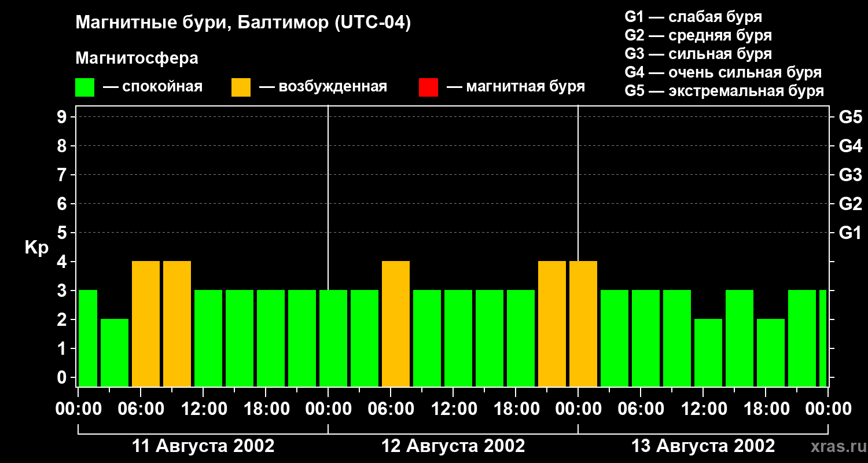
Task: Click the 'G3 — сильная буря' legend line
Action: click(x=698, y=54)
